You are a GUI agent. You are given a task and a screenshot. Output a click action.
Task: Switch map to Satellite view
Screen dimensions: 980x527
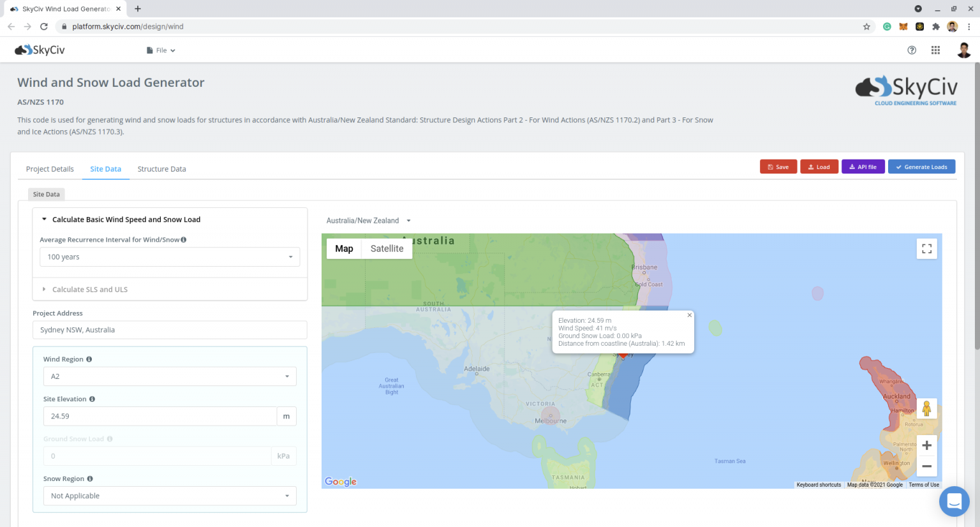[387, 249]
